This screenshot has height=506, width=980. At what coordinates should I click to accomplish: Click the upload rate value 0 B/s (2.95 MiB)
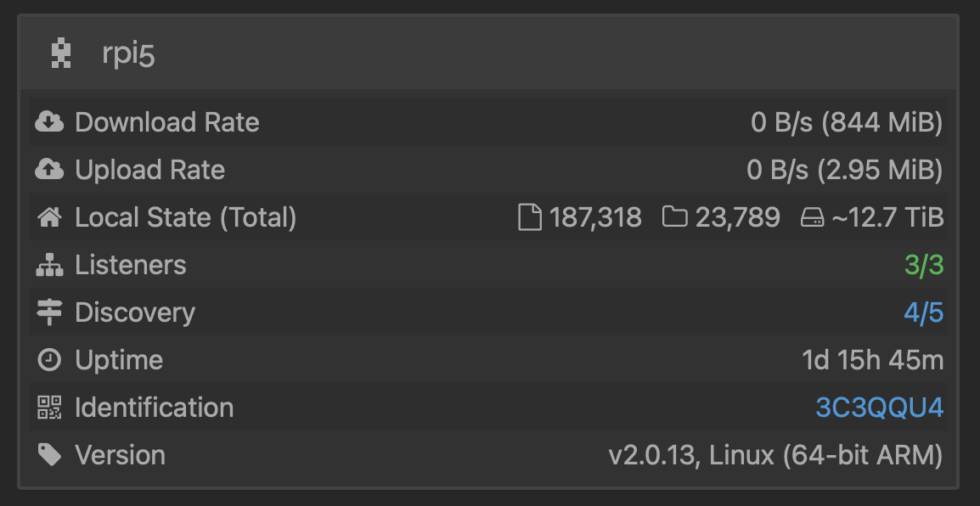click(844, 170)
